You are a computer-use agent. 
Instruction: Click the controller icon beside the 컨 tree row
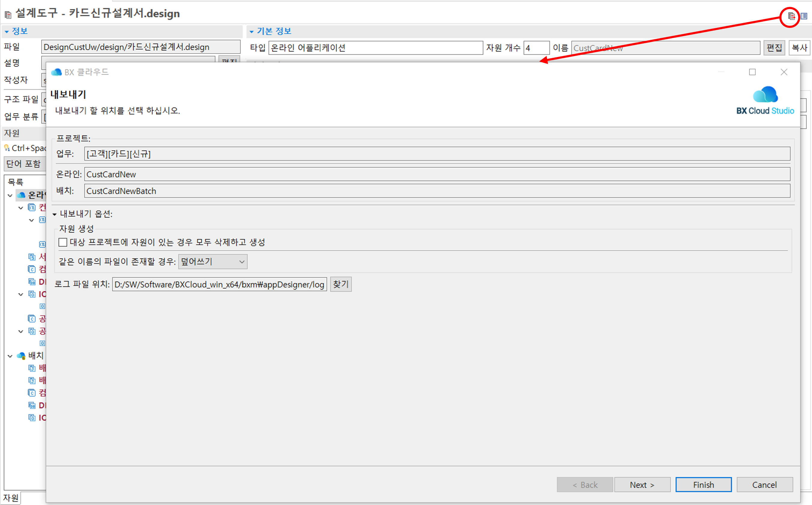coord(32,207)
